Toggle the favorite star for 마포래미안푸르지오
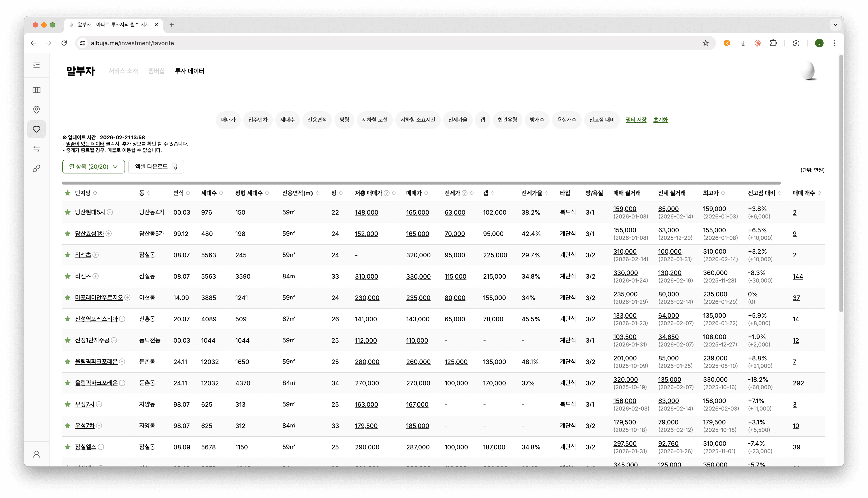Screen dimensions: 868x498 pos(67,298)
